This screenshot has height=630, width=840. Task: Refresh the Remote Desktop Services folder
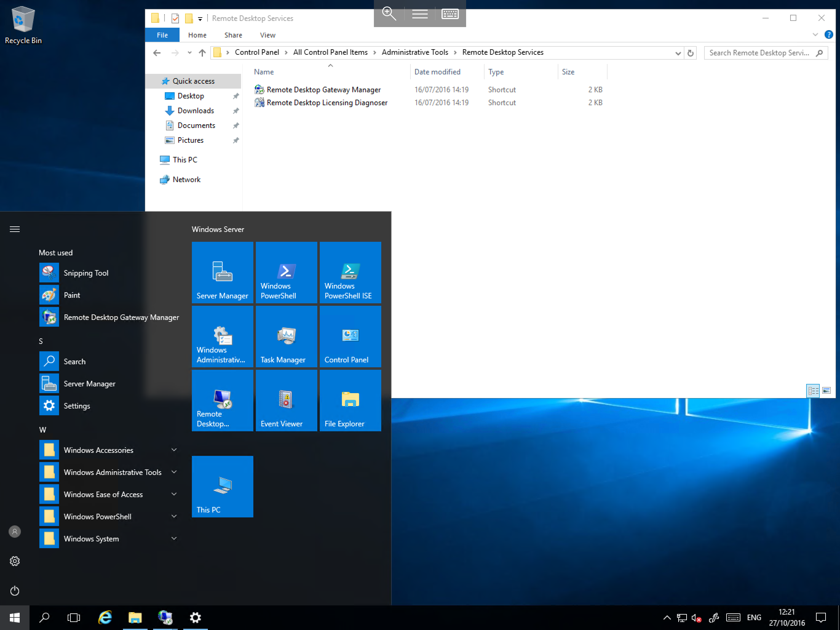pyautogui.click(x=690, y=53)
